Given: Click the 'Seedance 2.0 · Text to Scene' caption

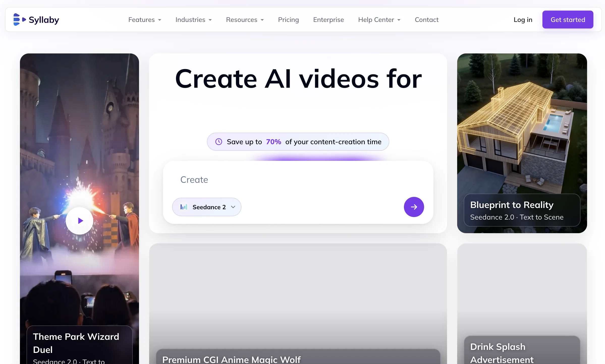Looking at the screenshot, I should [517, 217].
